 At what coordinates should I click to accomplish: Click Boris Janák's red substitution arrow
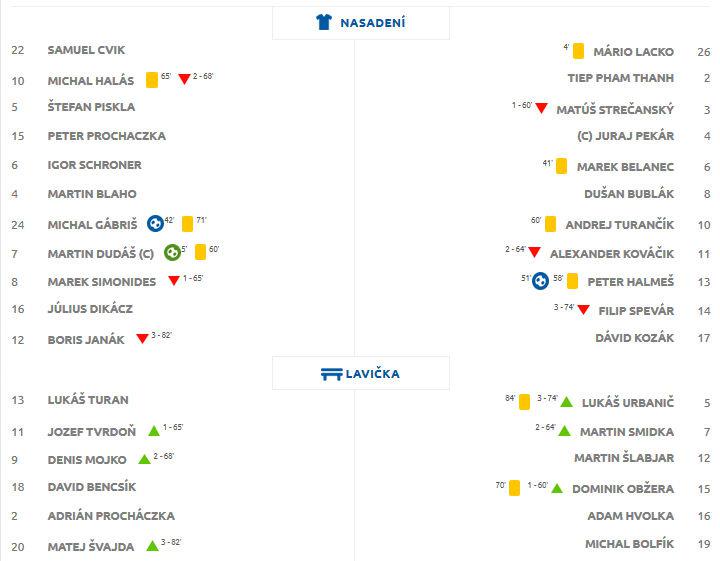pos(142,338)
